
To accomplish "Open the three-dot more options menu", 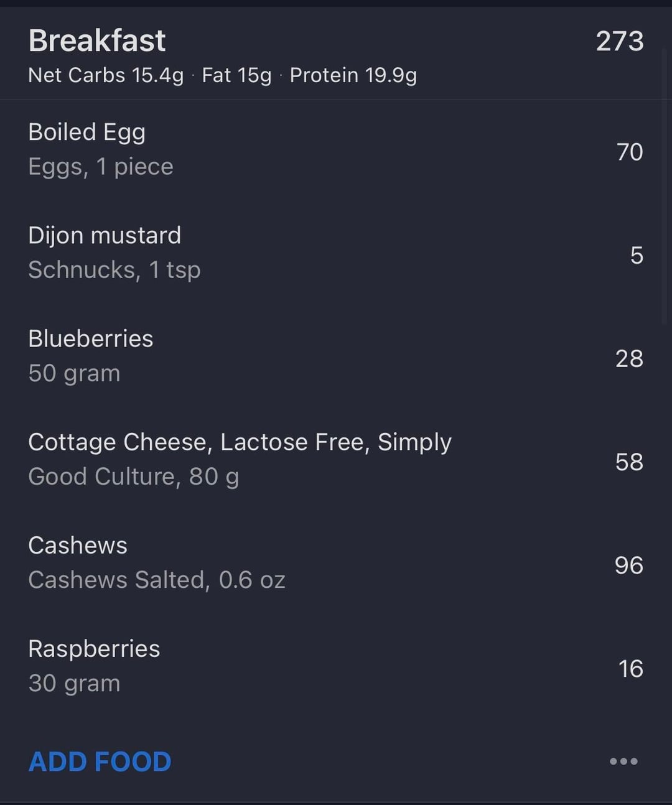I will (x=623, y=761).
